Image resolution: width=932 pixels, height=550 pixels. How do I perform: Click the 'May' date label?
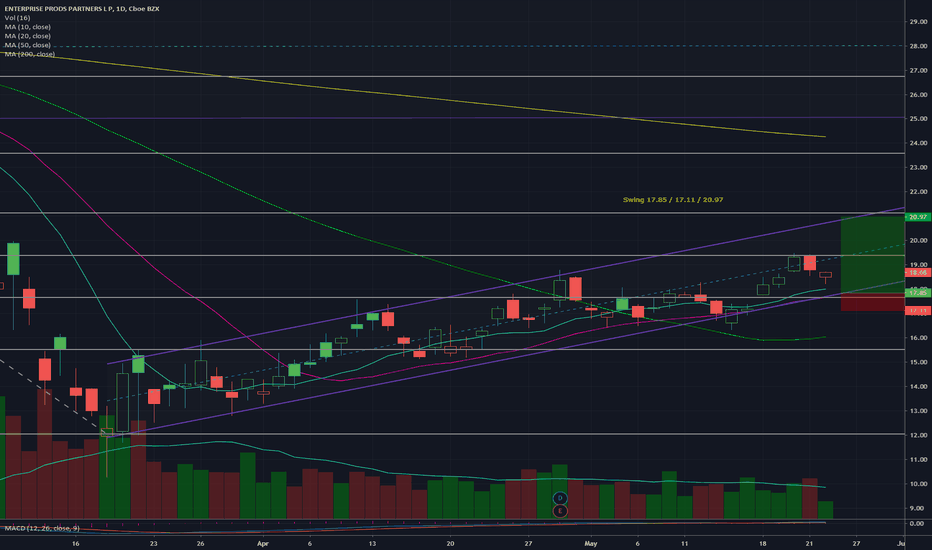click(x=590, y=543)
